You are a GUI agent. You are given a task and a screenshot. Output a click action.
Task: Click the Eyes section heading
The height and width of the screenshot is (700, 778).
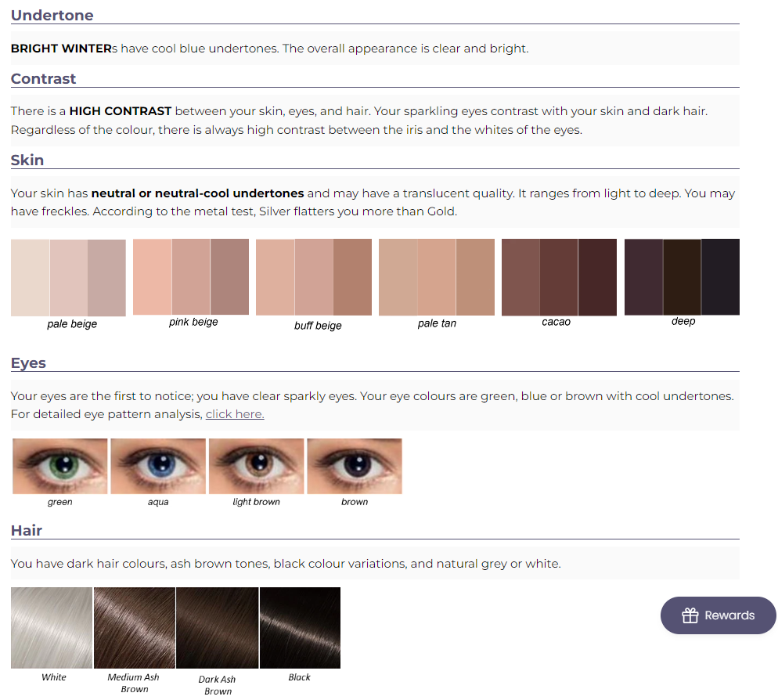click(28, 363)
